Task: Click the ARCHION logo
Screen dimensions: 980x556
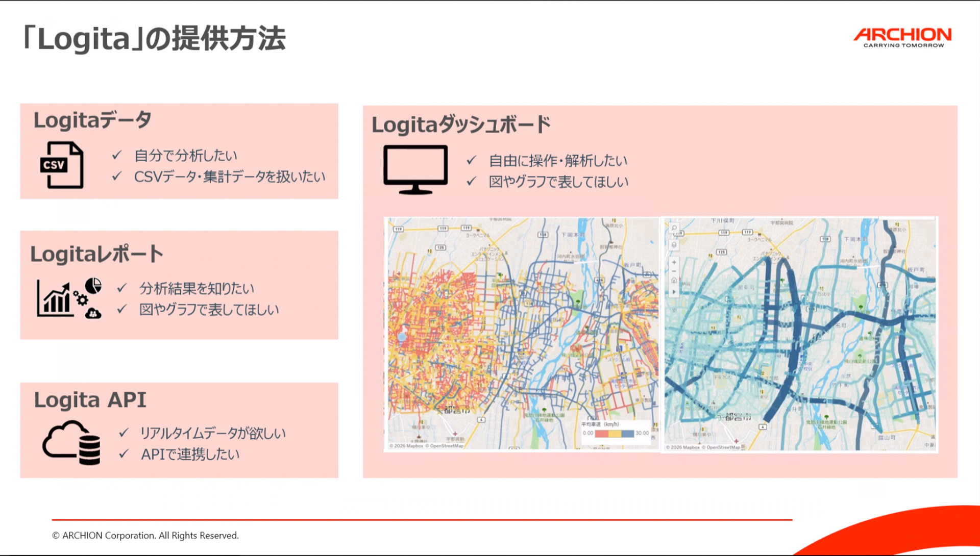Action: (902, 38)
